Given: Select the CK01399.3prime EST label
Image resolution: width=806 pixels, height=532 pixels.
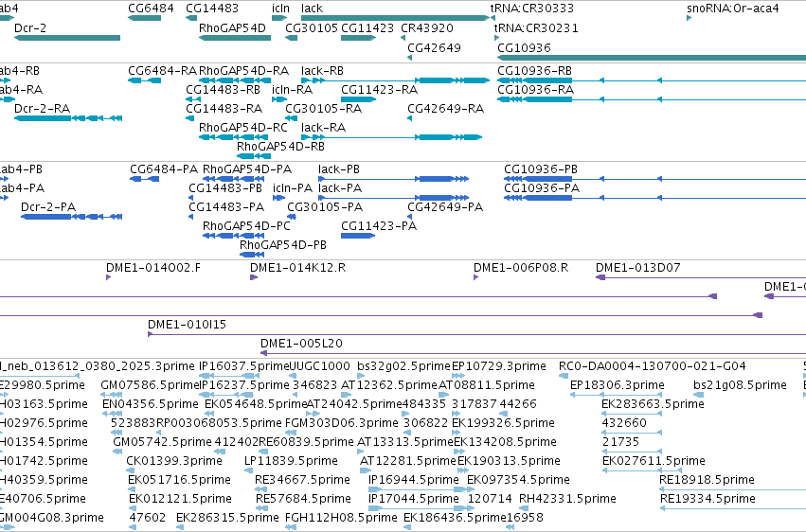Looking at the screenshot, I should click(x=174, y=462).
